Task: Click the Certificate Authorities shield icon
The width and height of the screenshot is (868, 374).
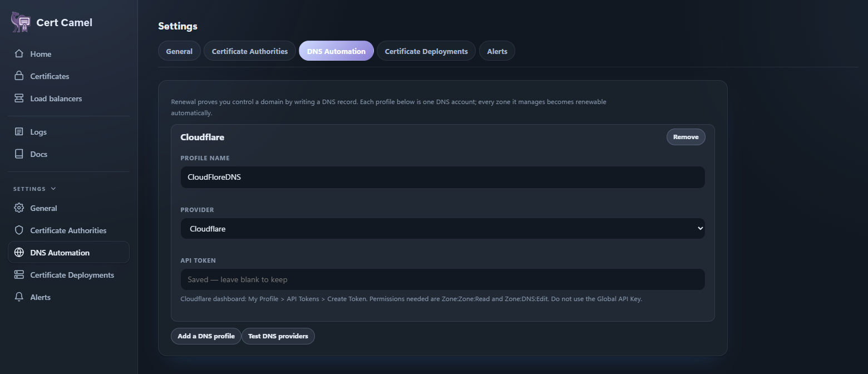Action: pos(19,230)
